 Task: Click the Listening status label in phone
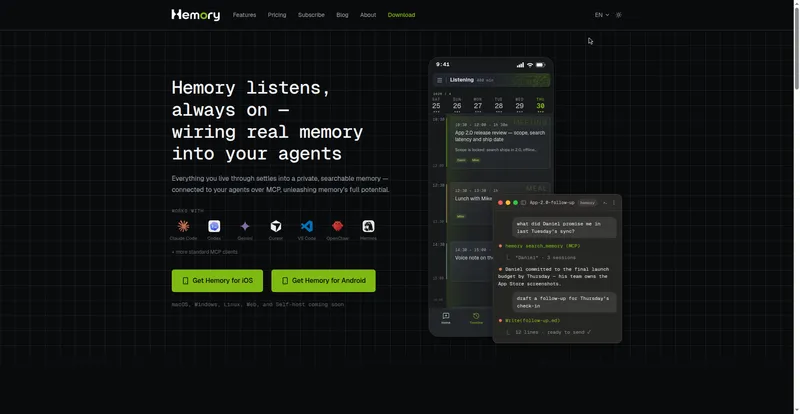tap(461, 80)
